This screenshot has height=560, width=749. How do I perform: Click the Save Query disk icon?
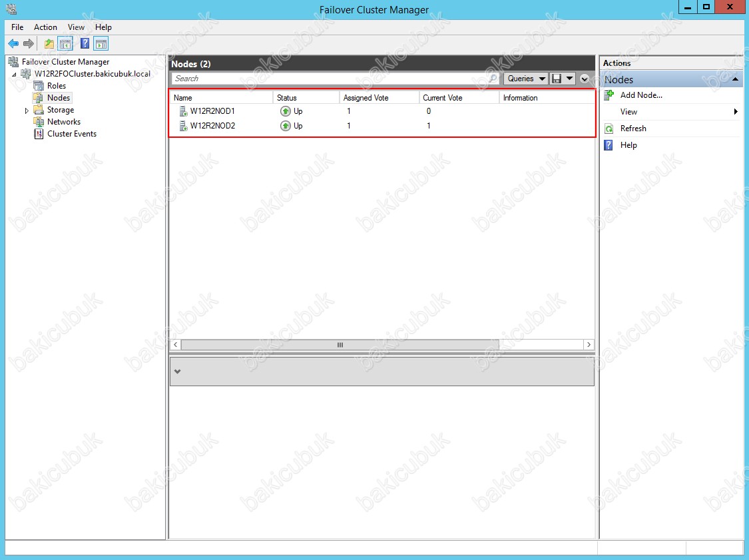557,79
